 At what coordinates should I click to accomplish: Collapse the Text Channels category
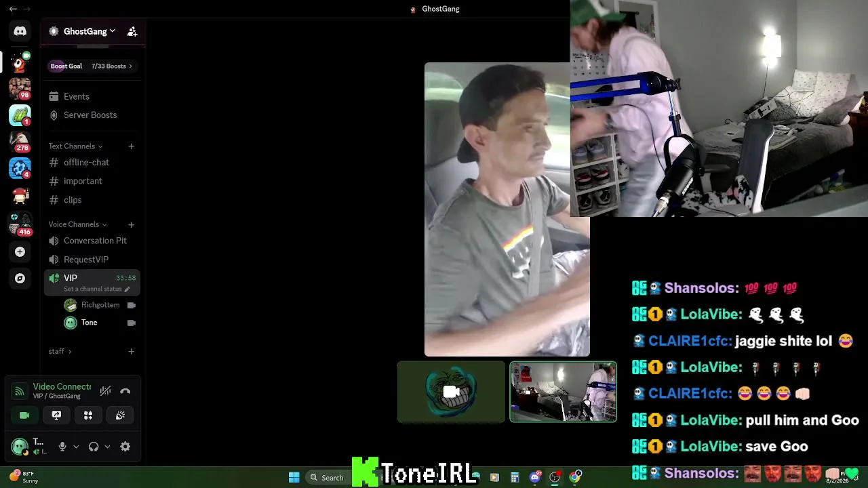(x=75, y=146)
